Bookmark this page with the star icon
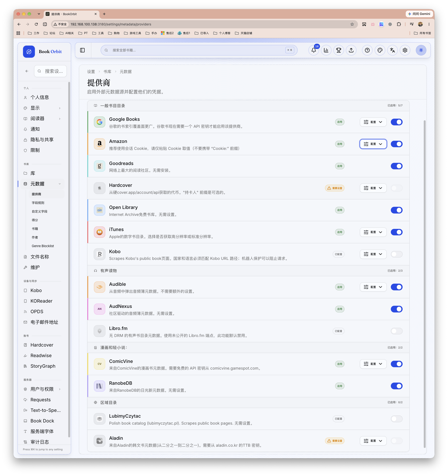The image size is (448, 476). tap(352, 24)
